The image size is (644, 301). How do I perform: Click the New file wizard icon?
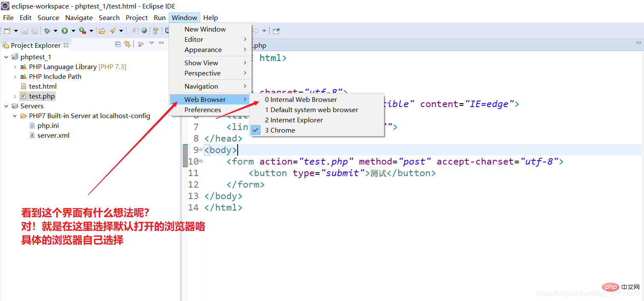coord(7,31)
